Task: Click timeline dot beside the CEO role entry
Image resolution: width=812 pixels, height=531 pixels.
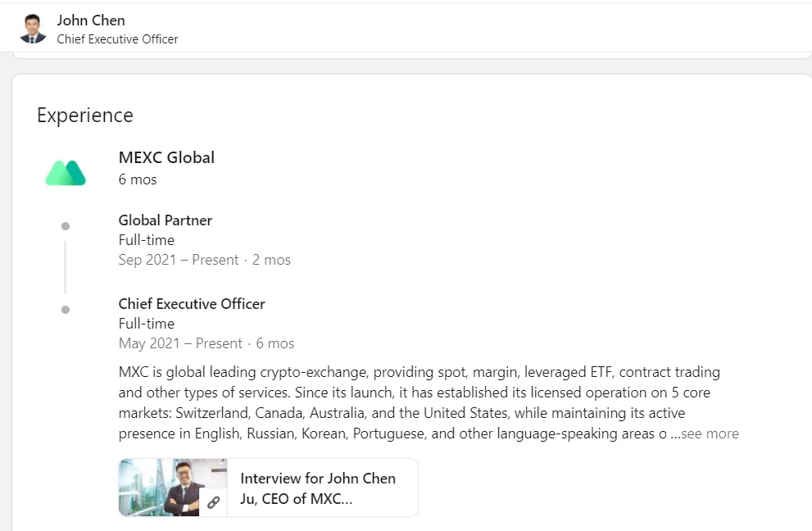Action: coord(66,310)
